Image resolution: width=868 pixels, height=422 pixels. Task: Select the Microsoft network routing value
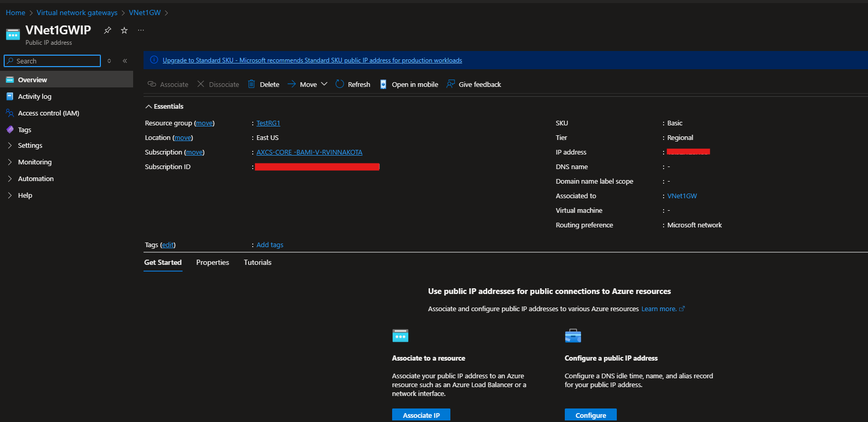(694, 225)
